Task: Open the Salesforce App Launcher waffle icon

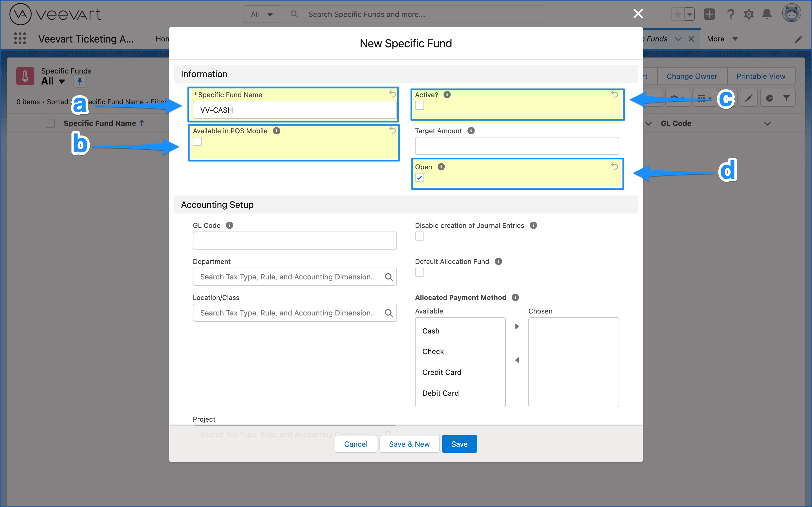Action: click(20, 39)
